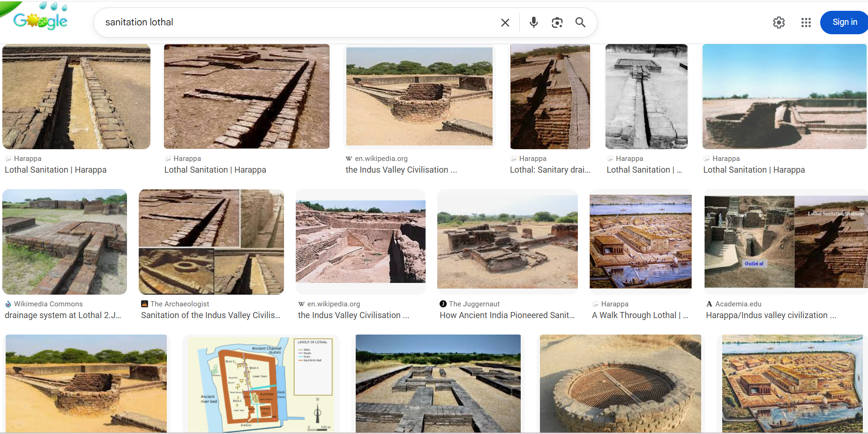Visit the Academia.edu source label
The width and height of the screenshot is (868, 434).
(738, 304)
